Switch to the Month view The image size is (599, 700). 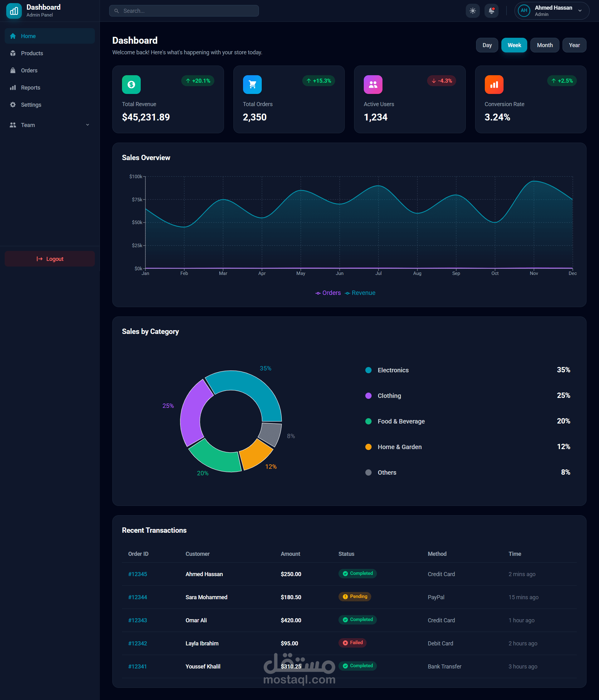coord(544,45)
